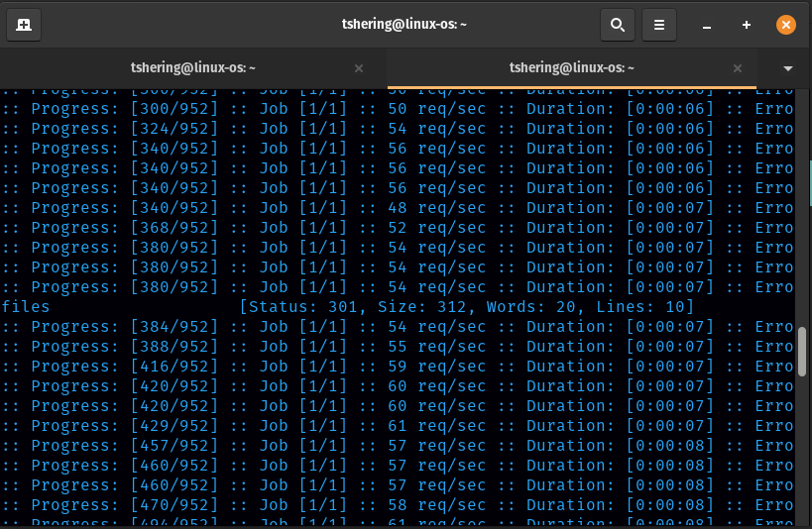Minimize the terminal window
This screenshot has width=812, height=529.
pyautogui.click(x=707, y=25)
